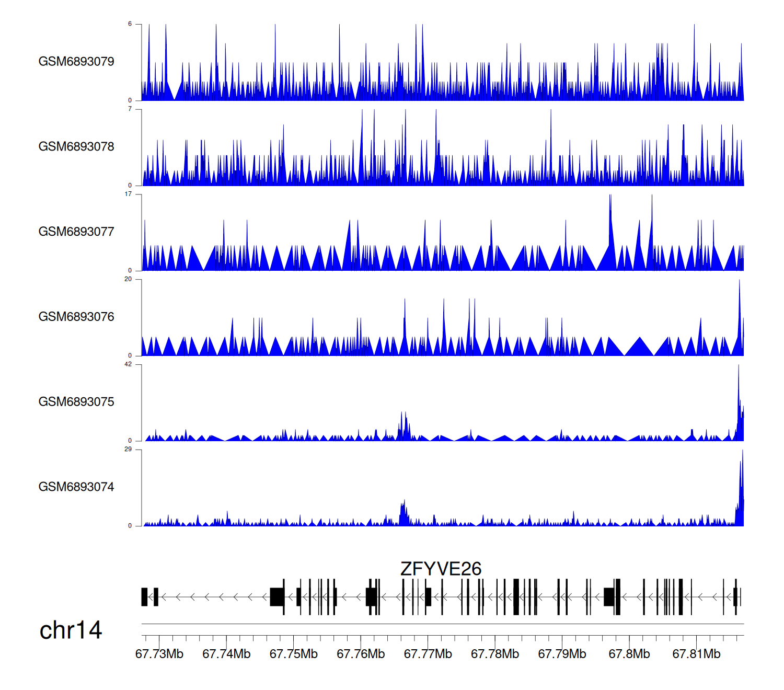
Task: Click the 67.77Mb axis tick label
Action: (x=428, y=654)
